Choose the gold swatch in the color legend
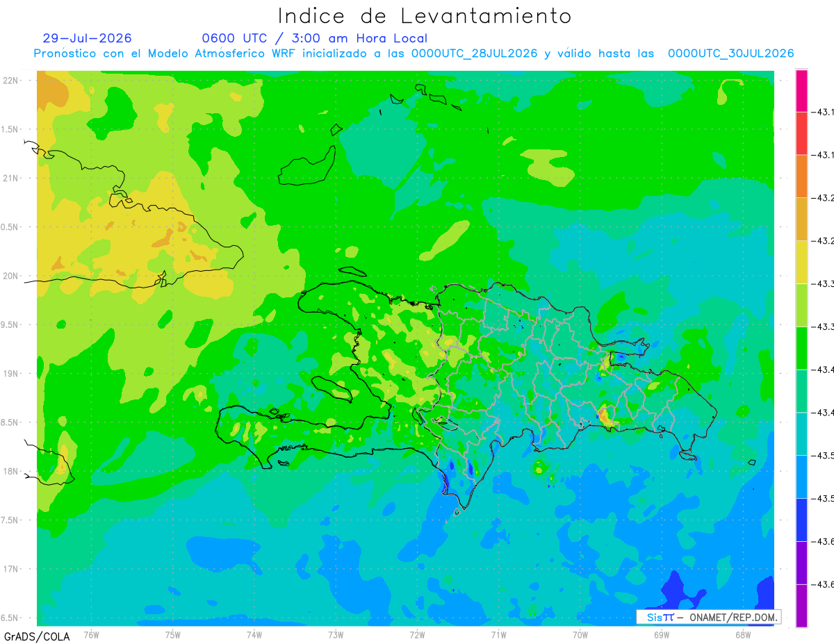 pos(801,220)
